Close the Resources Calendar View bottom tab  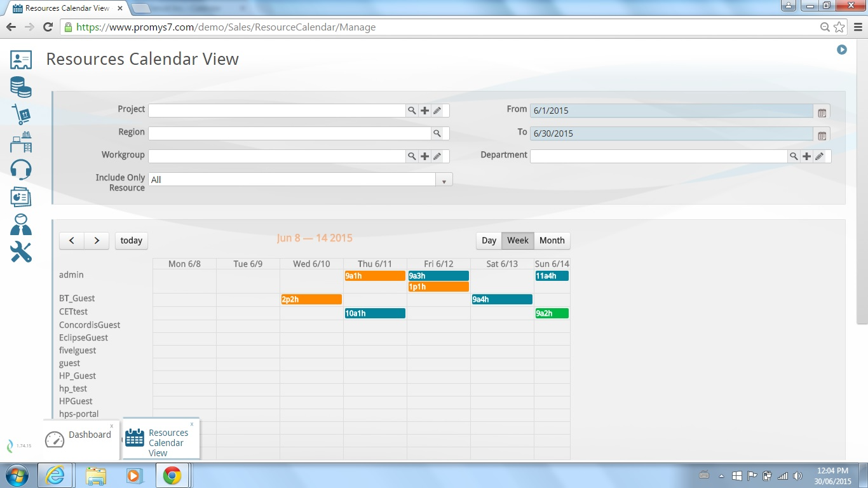tap(192, 424)
